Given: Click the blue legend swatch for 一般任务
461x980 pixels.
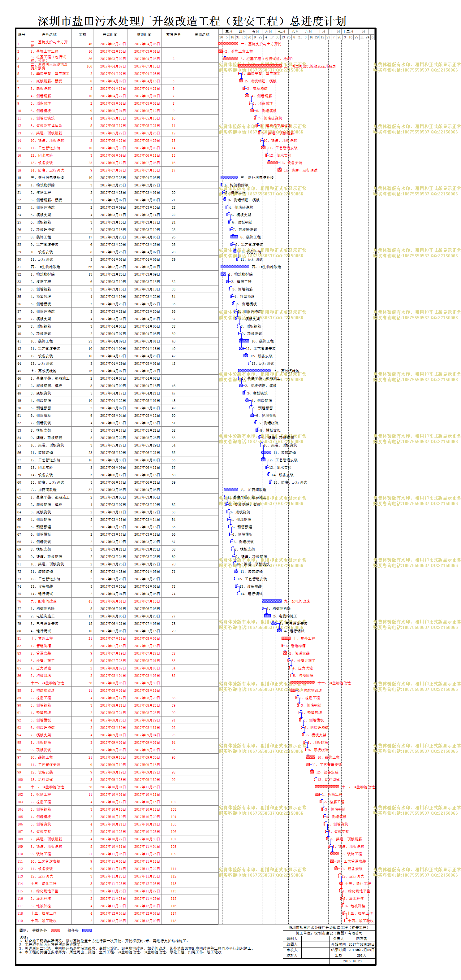Looking at the screenshot, I should [x=87, y=930].
